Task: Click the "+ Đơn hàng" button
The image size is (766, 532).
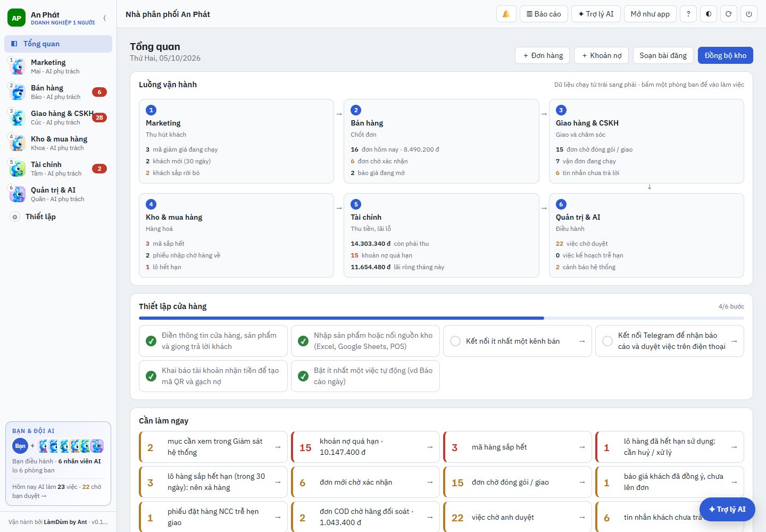Action: (x=543, y=55)
